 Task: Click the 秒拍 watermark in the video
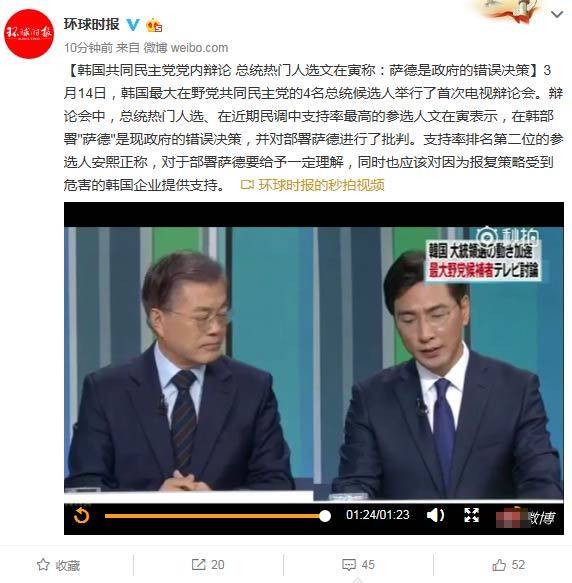point(507,236)
